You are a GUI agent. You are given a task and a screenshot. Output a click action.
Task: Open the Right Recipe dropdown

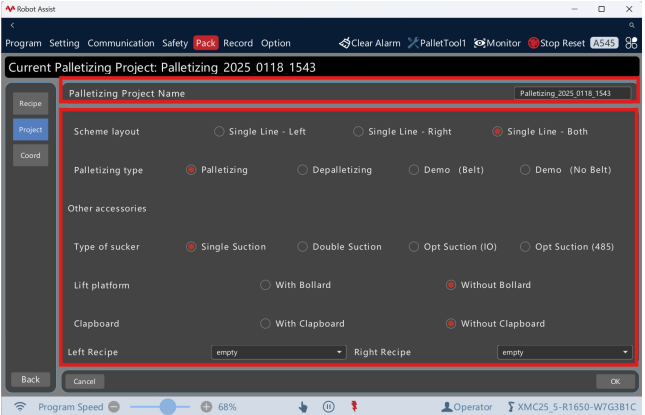(x=564, y=352)
